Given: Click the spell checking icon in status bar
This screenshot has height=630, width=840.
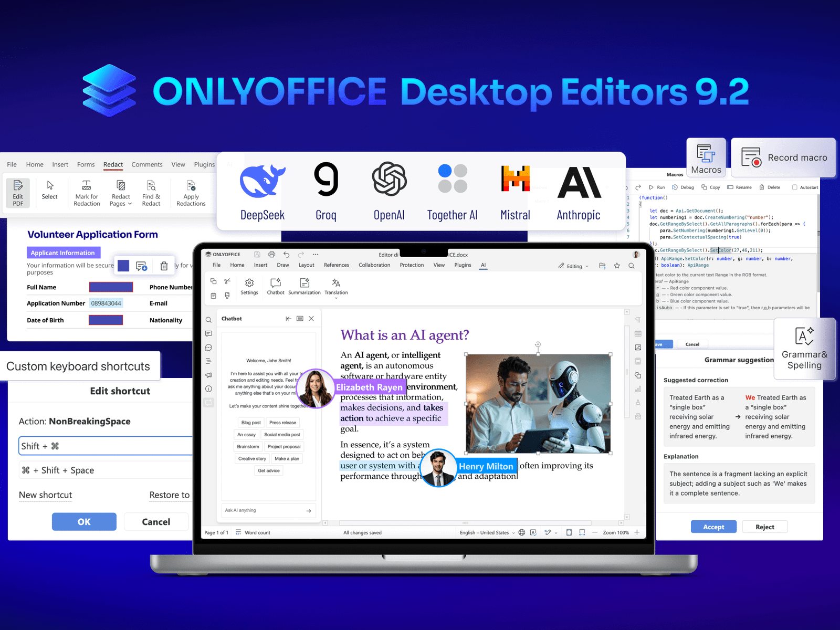Looking at the screenshot, I should (533, 532).
